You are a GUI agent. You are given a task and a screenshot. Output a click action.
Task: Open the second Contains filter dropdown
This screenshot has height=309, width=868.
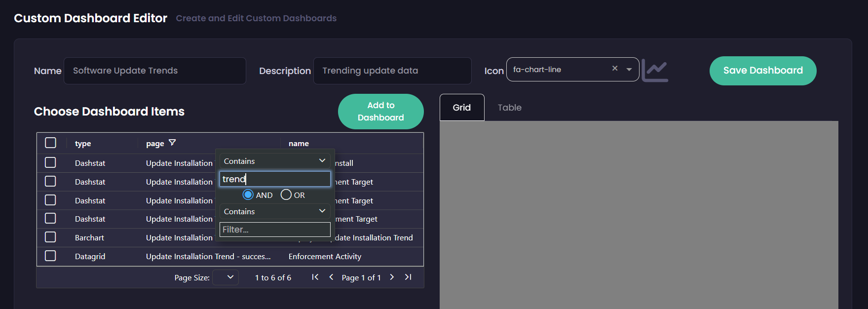click(x=274, y=211)
